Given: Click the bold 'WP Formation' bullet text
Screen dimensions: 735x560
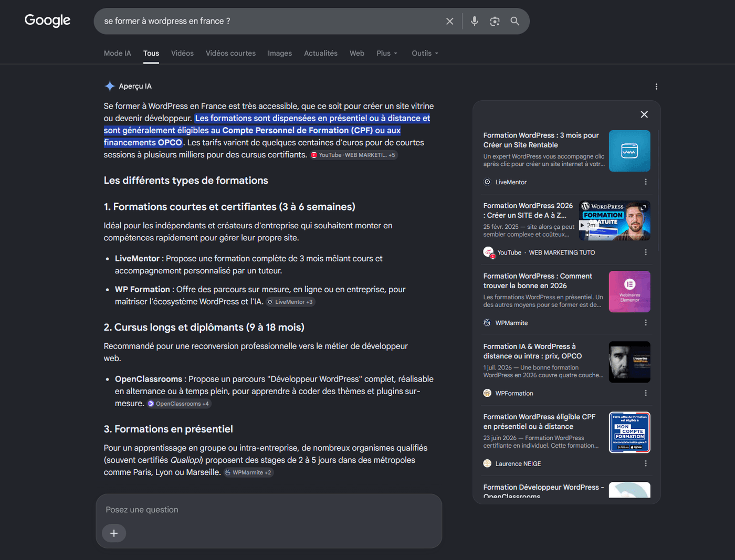Looking at the screenshot, I should click(x=142, y=289).
